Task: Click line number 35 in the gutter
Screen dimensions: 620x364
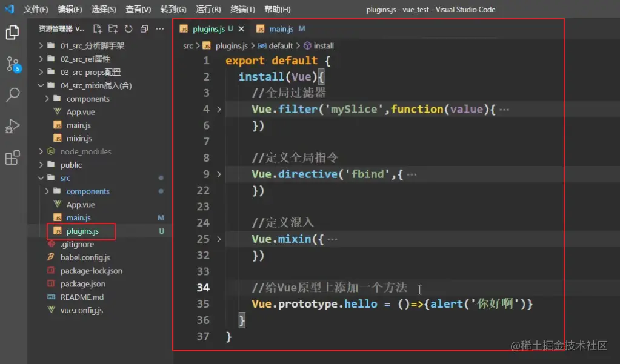Action: tap(203, 304)
